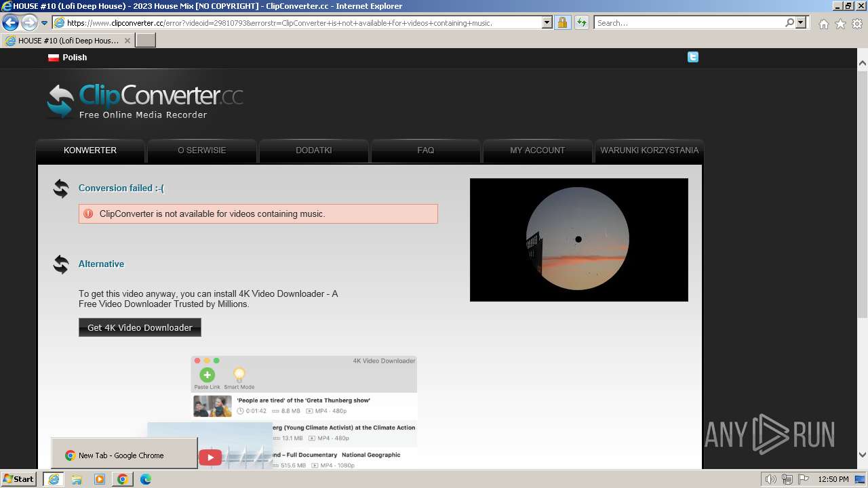Open the WARUNKI KORZYSTANIA tab

click(x=650, y=150)
